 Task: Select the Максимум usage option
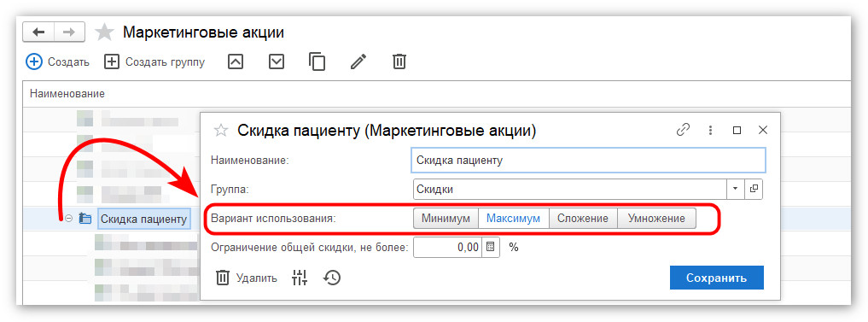tap(513, 219)
